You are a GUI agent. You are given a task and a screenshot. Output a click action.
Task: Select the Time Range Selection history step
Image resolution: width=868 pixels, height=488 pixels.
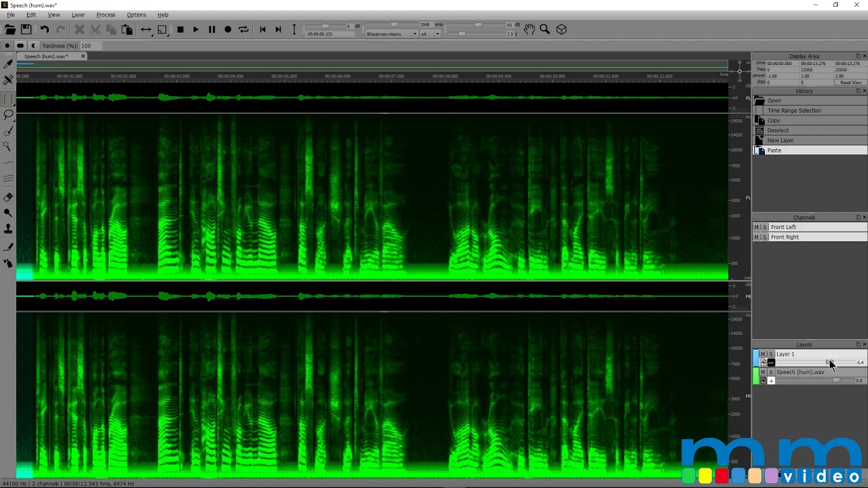coord(810,110)
